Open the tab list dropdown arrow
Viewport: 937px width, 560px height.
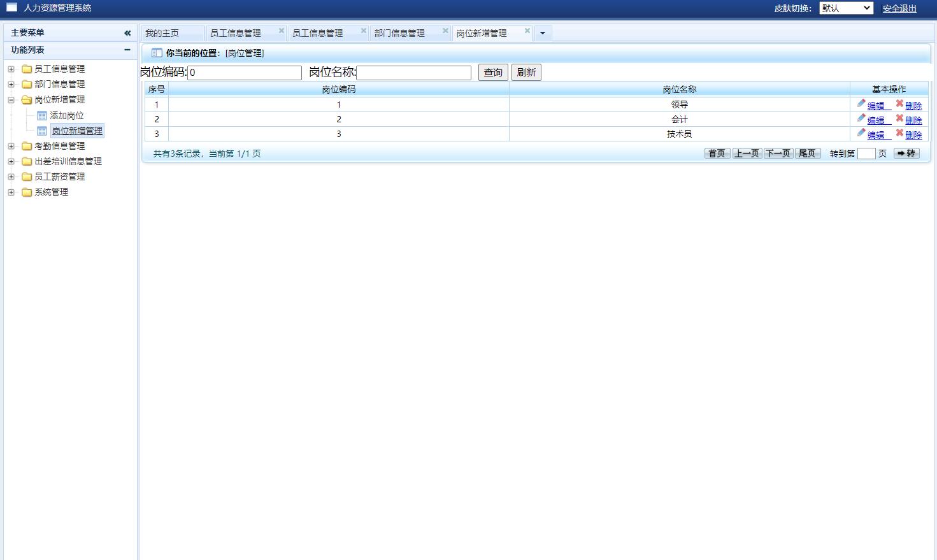pos(543,33)
